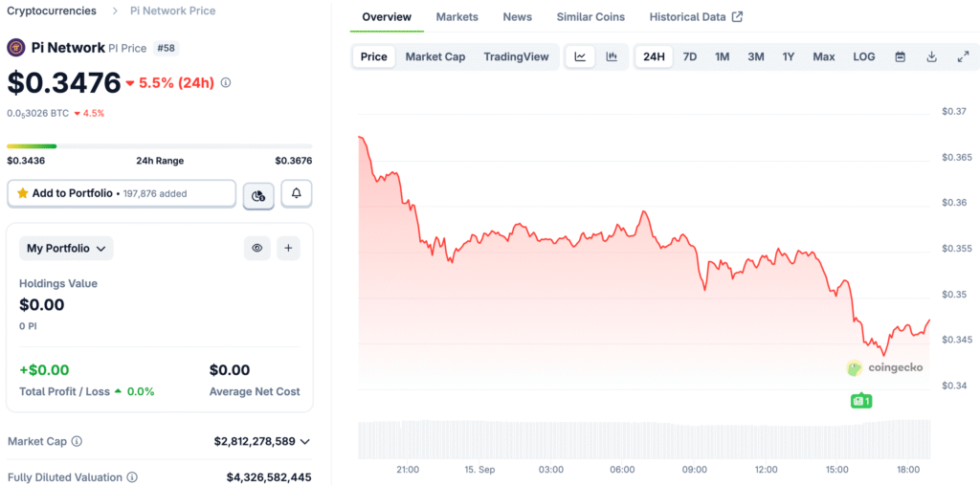Image resolution: width=980 pixels, height=485 pixels.
Task: Click the star icon in Add to Portfolio
Action: point(23,193)
